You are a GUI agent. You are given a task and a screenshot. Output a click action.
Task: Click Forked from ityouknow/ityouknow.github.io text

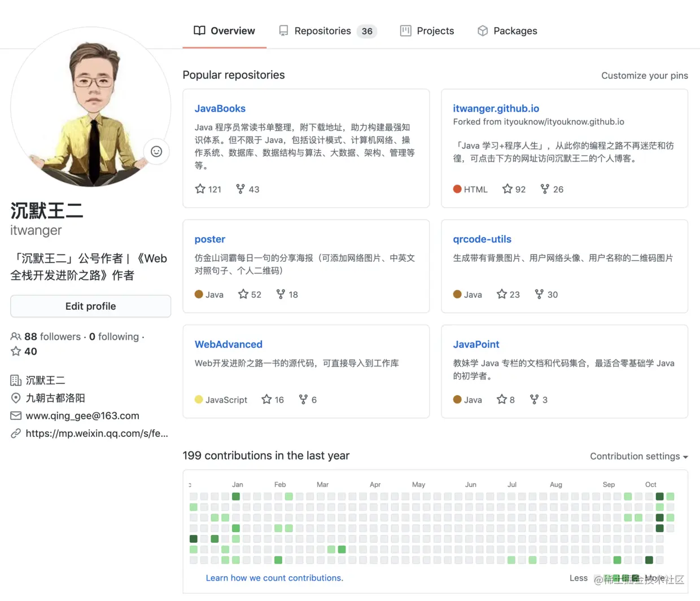pos(539,122)
